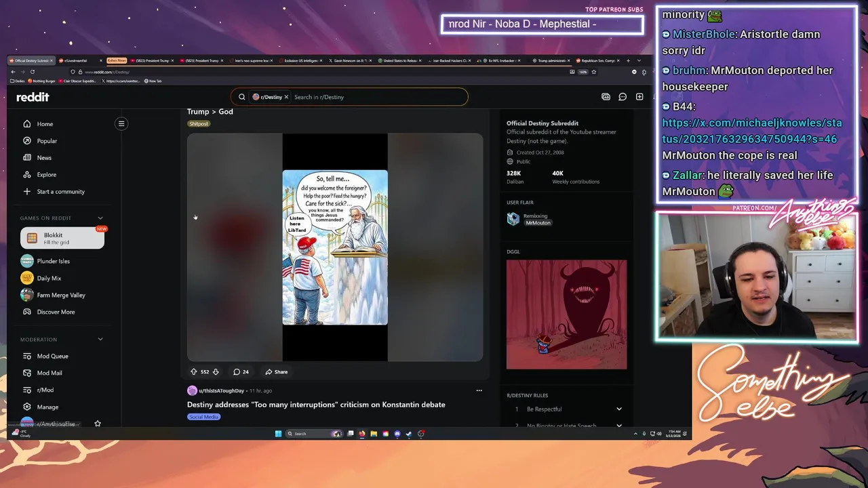Viewport: 868px width, 488px height.
Task: Click the reddit logo
Action: coord(33,97)
